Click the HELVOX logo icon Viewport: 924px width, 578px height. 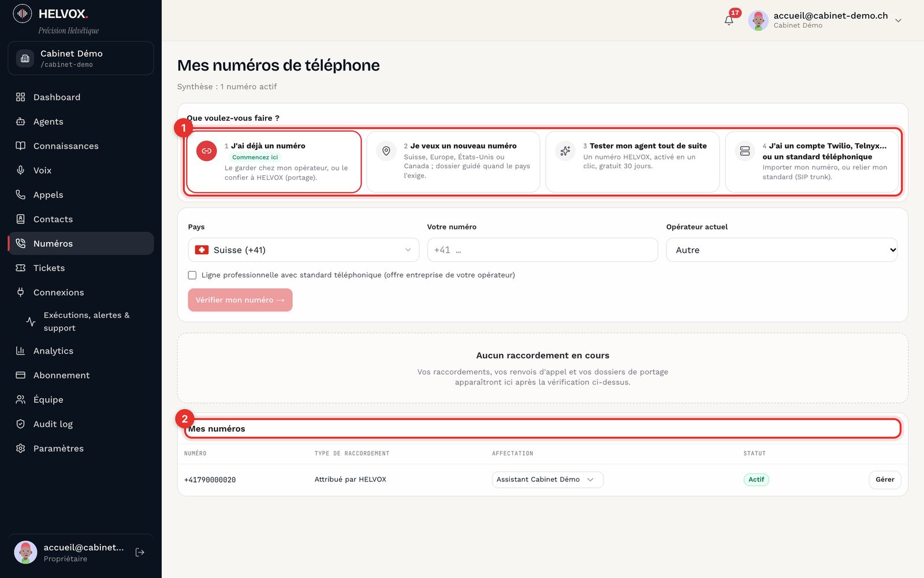[23, 13]
